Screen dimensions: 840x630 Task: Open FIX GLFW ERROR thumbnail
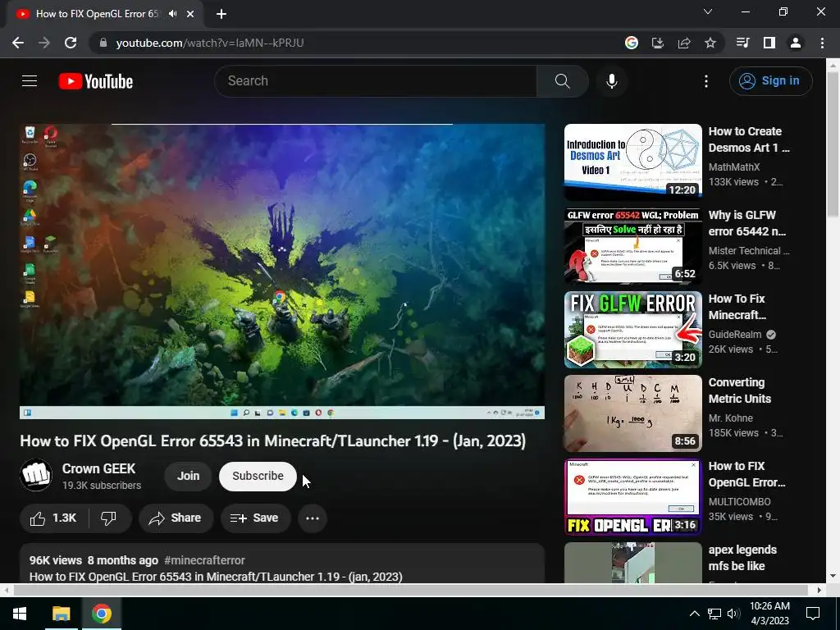pyautogui.click(x=632, y=330)
